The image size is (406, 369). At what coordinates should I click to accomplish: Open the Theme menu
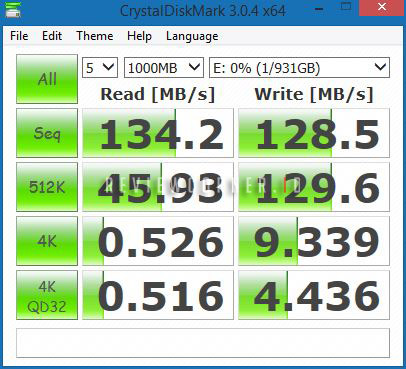95,36
